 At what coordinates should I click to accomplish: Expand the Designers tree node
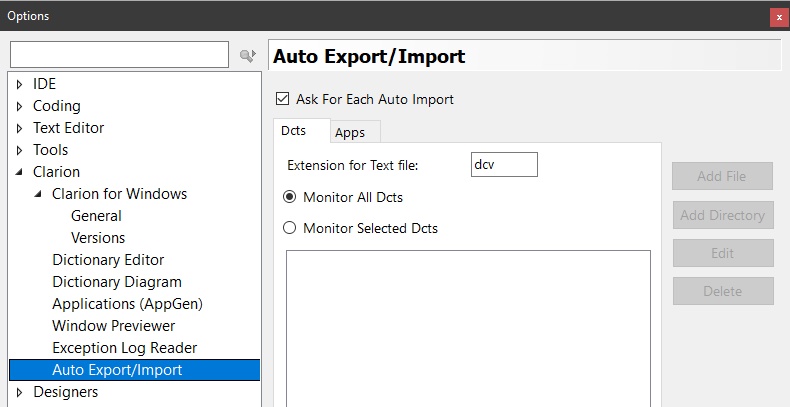19,392
